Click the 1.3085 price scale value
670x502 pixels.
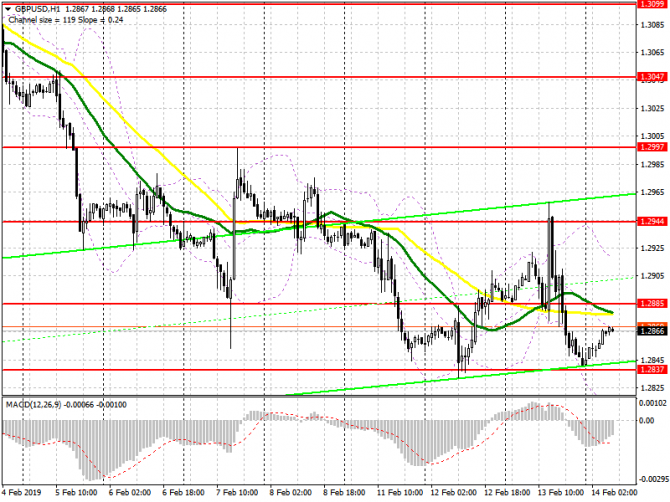(x=653, y=25)
